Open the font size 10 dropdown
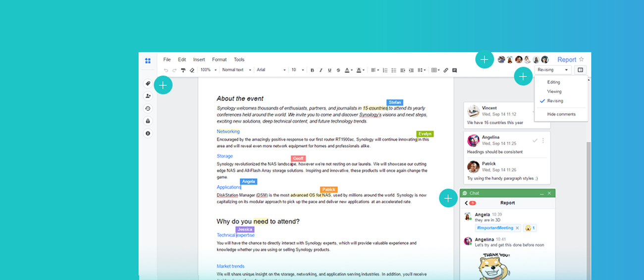The width and height of the screenshot is (644, 280). 297,70
